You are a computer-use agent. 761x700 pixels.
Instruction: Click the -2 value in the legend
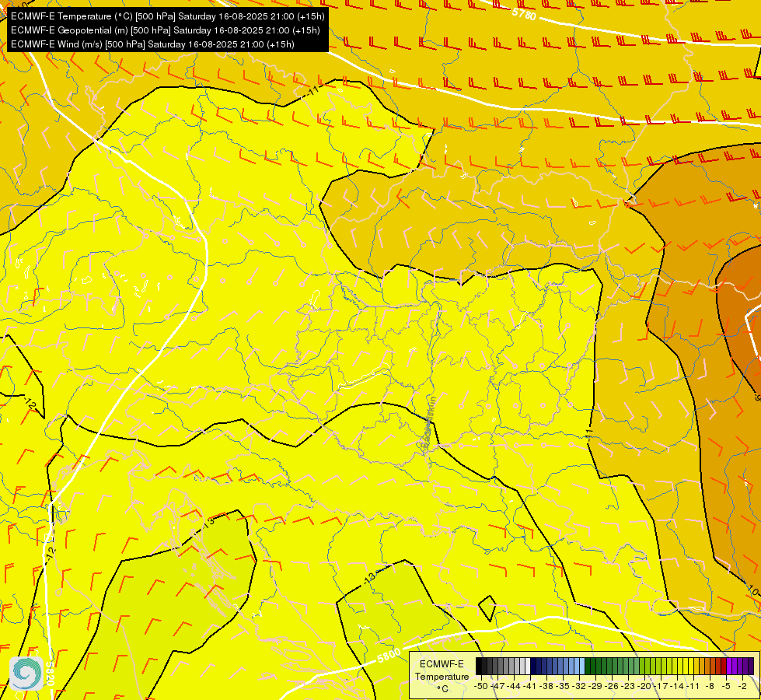pos(742,686)
